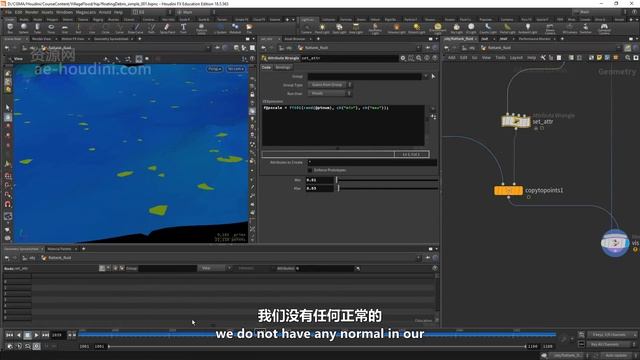Adjust the Min parameter slider
640x360 pixels.
[387, 180]
